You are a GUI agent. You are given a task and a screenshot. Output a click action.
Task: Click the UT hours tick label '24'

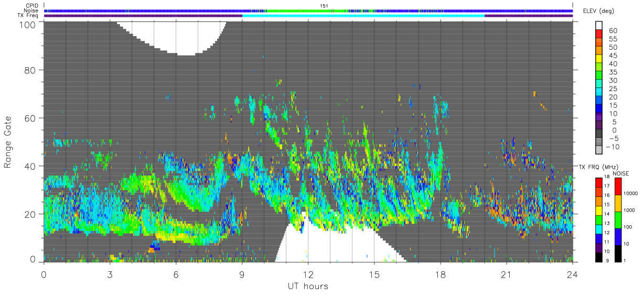573,274
